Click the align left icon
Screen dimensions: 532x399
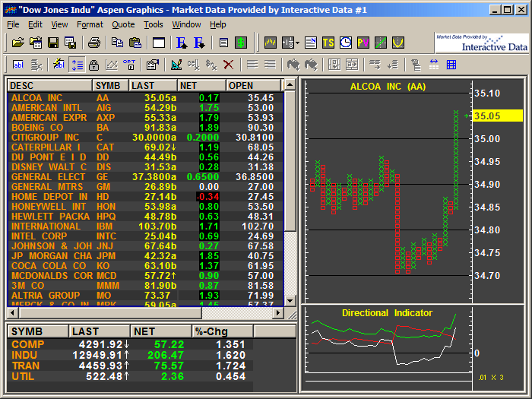point(252,65)
